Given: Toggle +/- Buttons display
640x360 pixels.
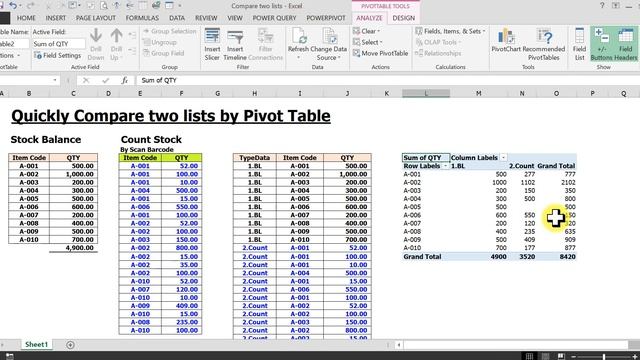Looking at the screenshot, I should [601, 44].
